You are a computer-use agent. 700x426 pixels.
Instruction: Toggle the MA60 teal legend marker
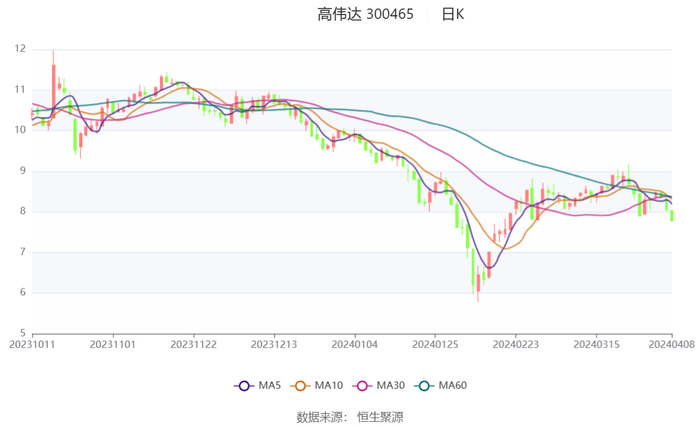[424, 386]
